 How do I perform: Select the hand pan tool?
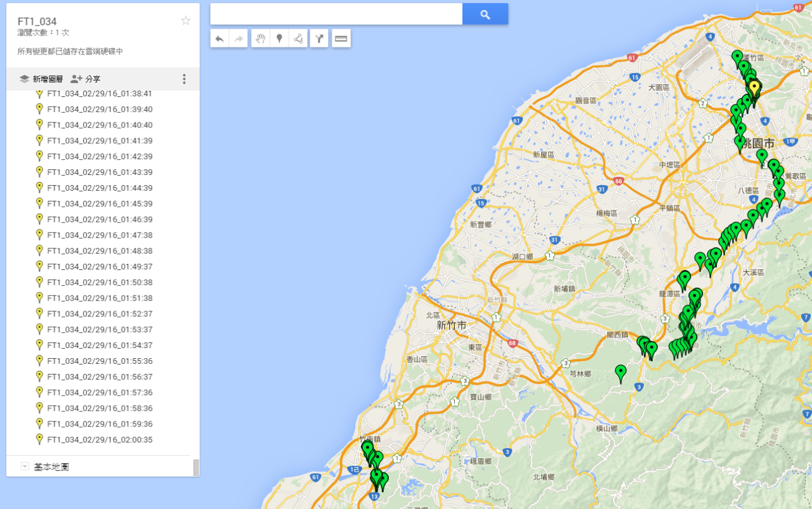[260, 39]
